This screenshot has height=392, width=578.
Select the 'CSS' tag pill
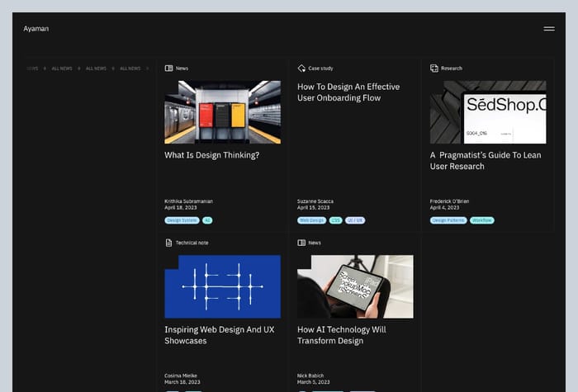click(x=336, y=220)
